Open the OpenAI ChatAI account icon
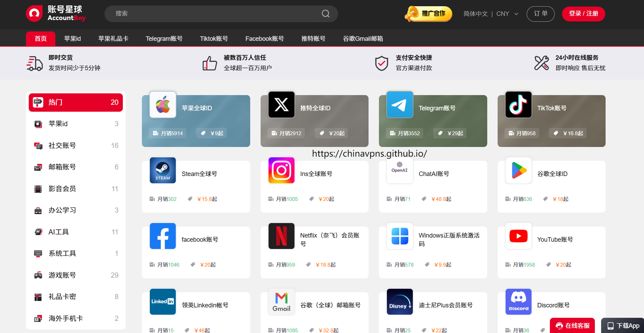 (x=400, y=170)
